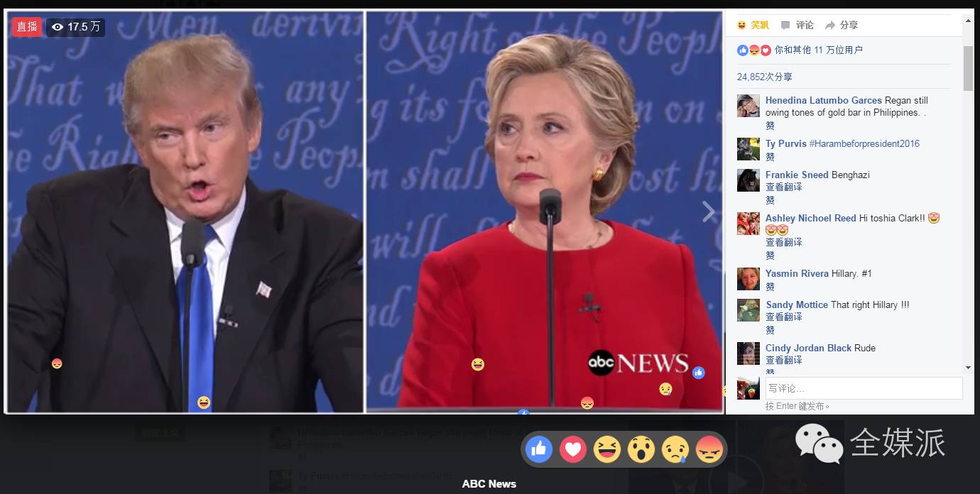
Task: Select the Sad crying reaction
Action: [x=675, y=449]
